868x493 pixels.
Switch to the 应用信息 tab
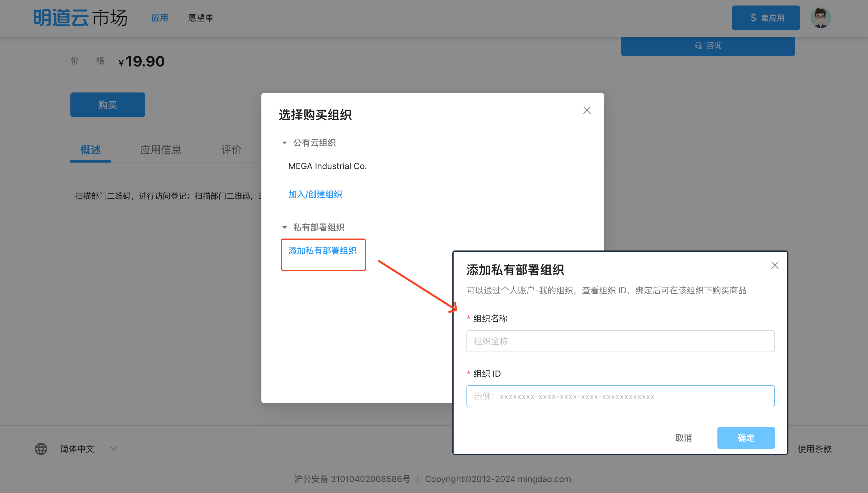161,150
